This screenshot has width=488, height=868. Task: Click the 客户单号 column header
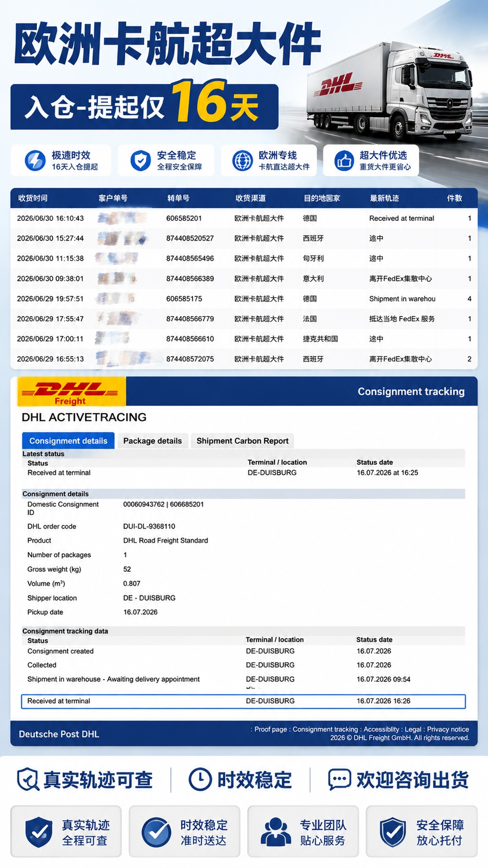tap(113, 198)
